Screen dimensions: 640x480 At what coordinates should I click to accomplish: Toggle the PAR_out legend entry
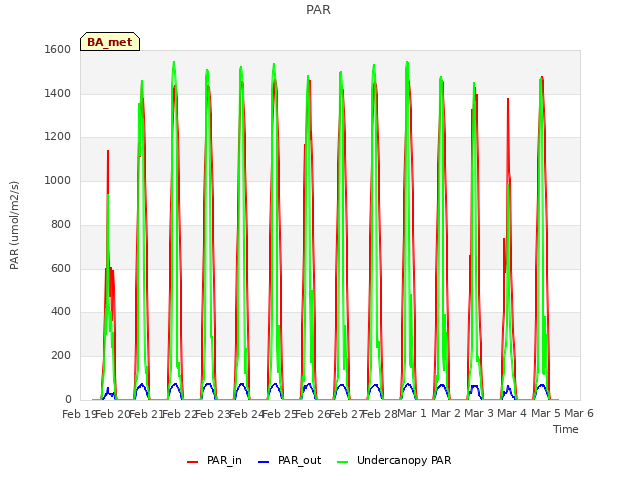290,460
